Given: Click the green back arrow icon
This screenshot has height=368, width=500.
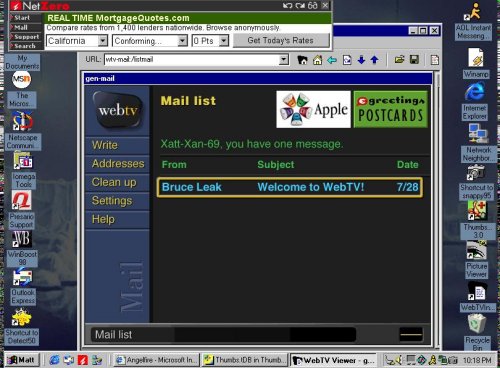Looking at the screenshot, I should click(x=332, y=60).
